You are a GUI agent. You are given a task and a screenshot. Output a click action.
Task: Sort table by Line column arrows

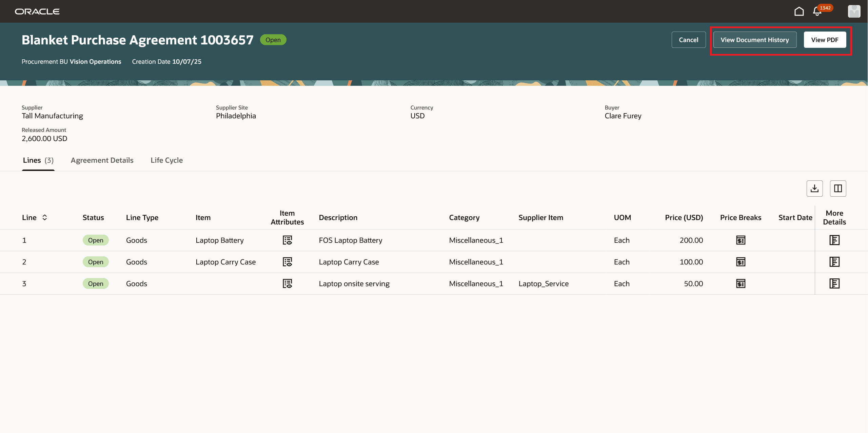(x=44, y=218)
